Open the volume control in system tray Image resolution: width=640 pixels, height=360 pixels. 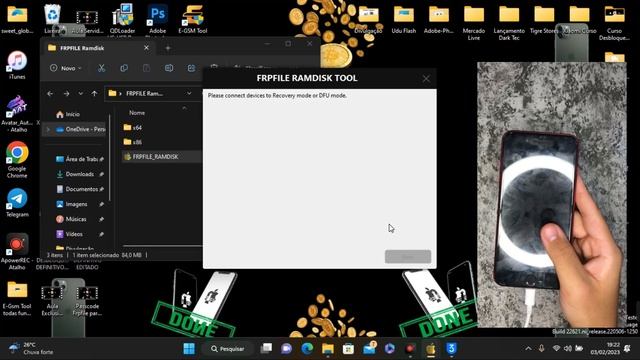(567, 349)
